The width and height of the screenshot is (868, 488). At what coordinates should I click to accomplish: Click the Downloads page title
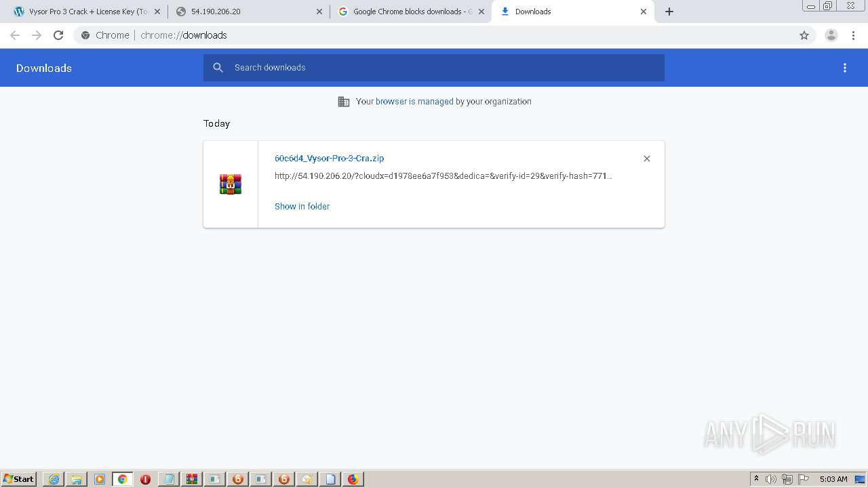pos(44,68)
